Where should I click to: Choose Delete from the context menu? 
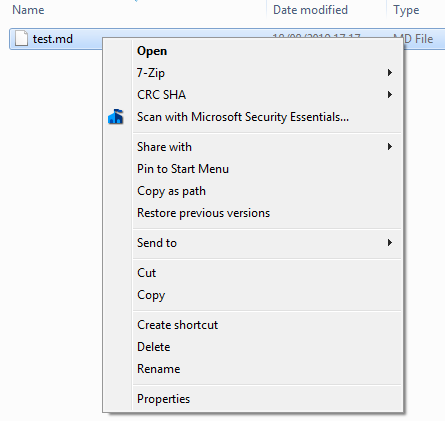pos(252,347)
